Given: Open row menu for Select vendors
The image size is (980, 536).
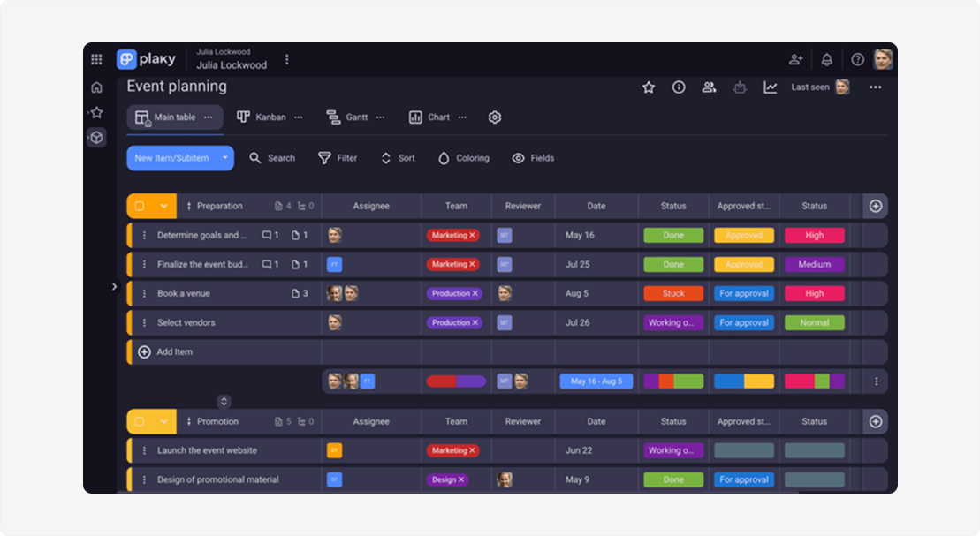Looking at the screenshot, I should pyautogui.click(x=144, y=323).
